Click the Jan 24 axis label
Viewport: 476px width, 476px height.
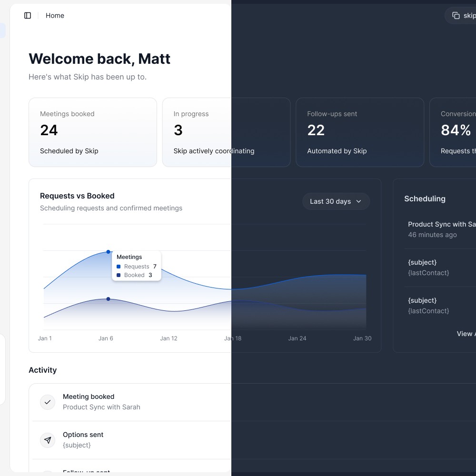pyautogui.click(x=297, y=338)
